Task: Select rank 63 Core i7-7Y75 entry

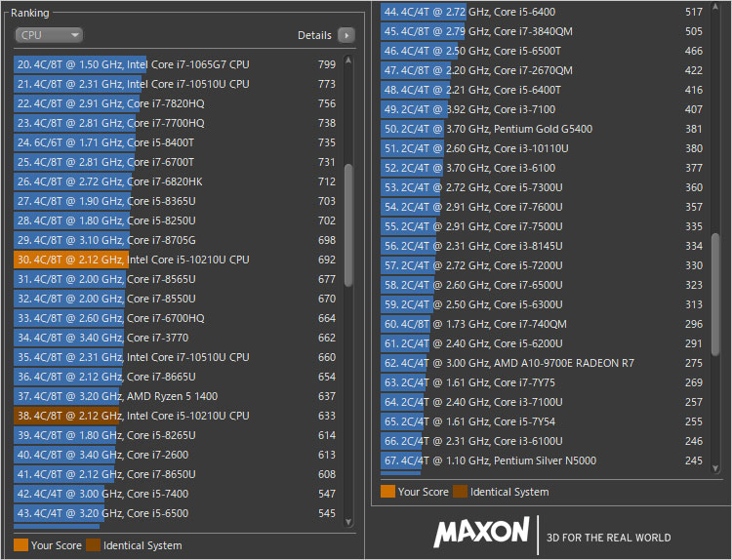Action: click(543, 383)
